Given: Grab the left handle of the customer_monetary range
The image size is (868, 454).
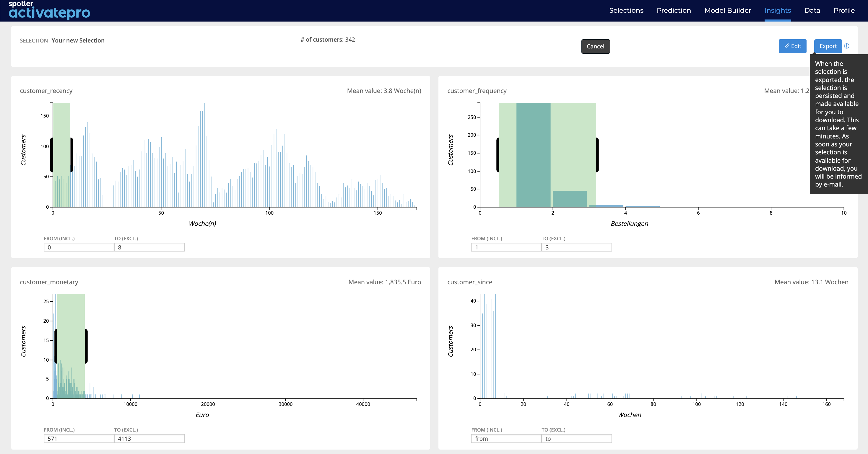Looking at the screenshot, I should pos(56,346).
